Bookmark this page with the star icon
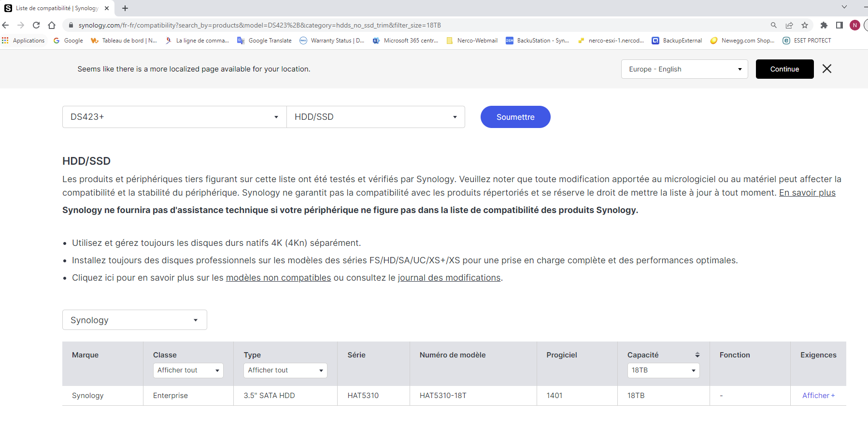The image size is (868, 442). click(805, 25)
